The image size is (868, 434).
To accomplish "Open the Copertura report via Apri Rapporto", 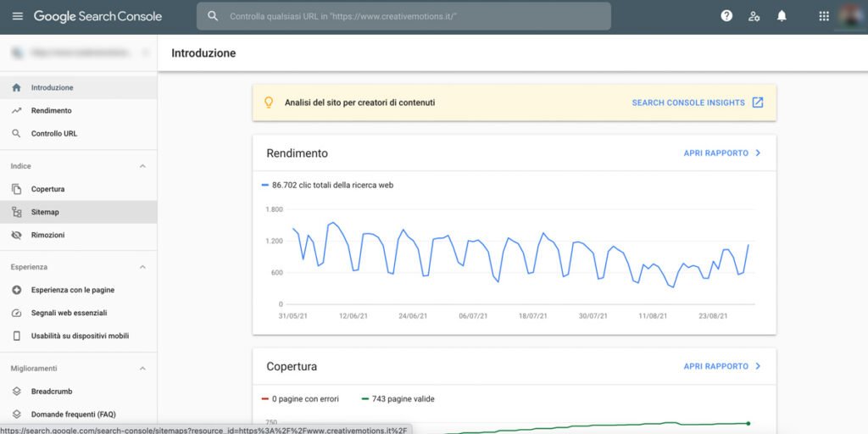I will click(x=722, y=366).
